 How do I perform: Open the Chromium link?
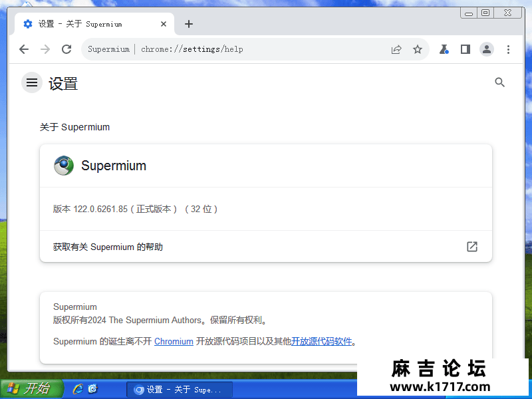pos(174,341)
